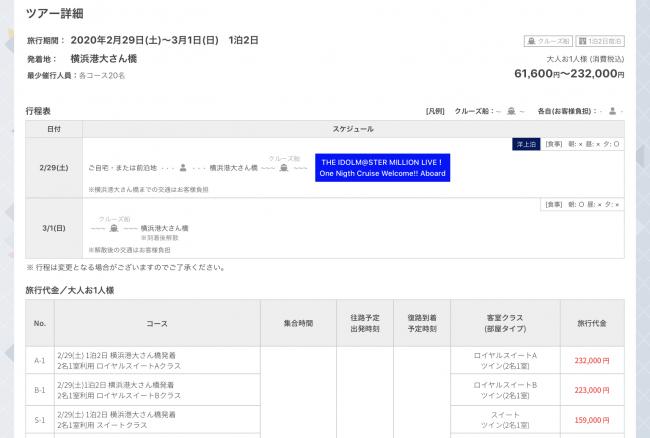Screen dimensions: 650x438
Task: Click the 159,000円 price cell
Action: point(592,420)
